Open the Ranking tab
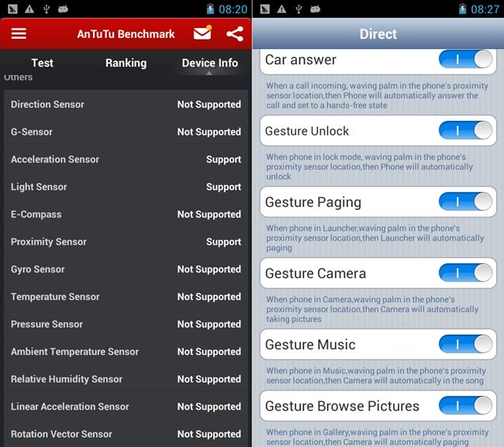Viewport: 504px width, 447px height. pyautogui.click(x=126, y=63)
